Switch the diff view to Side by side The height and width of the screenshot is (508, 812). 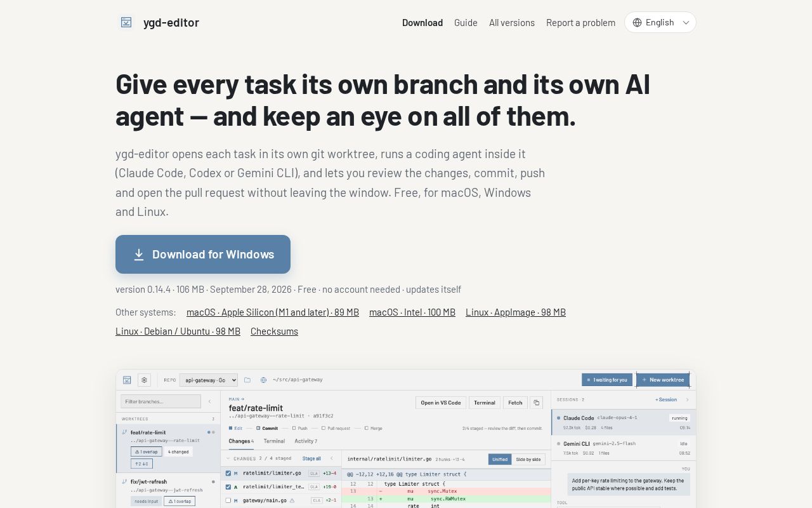[528, 459]
